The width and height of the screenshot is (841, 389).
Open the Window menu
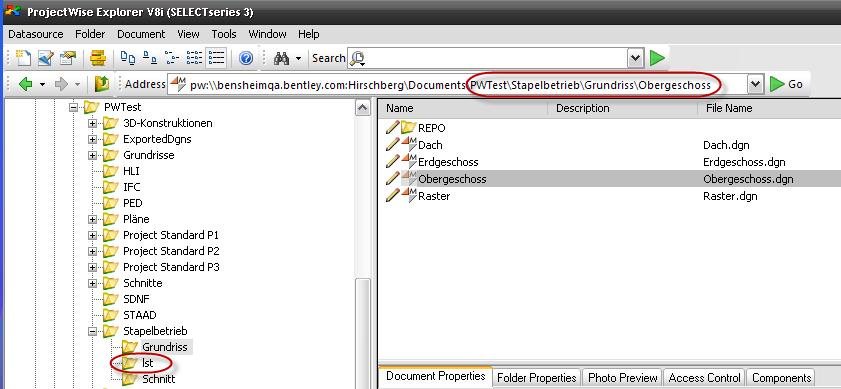(267, 34)
